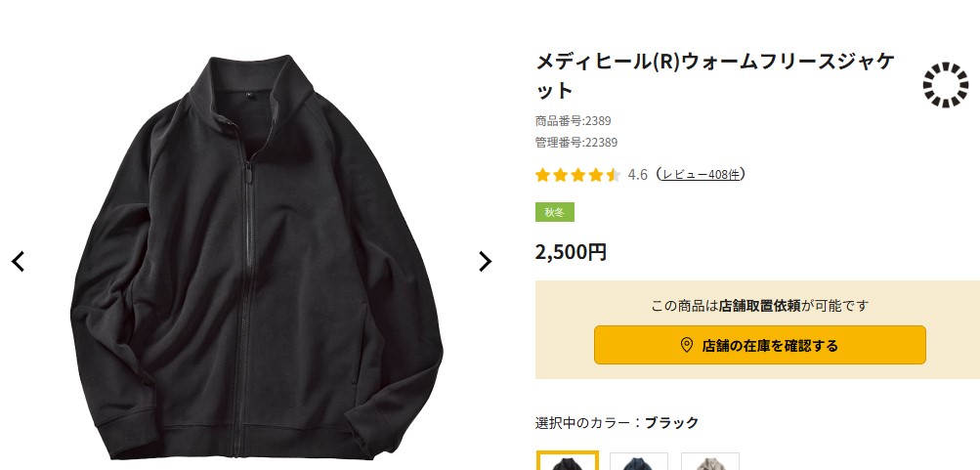Advance to the next product image

(485, 261)
